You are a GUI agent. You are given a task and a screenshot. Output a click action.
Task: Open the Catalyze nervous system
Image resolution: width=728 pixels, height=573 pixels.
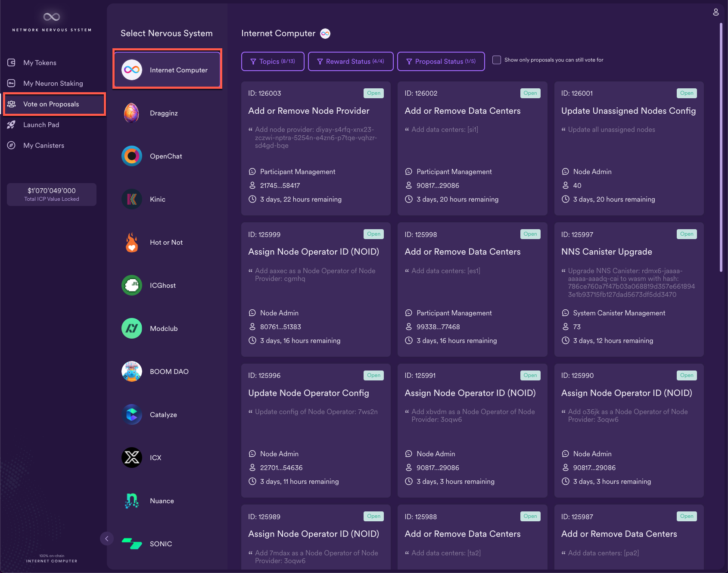click(x=131, y=414)
